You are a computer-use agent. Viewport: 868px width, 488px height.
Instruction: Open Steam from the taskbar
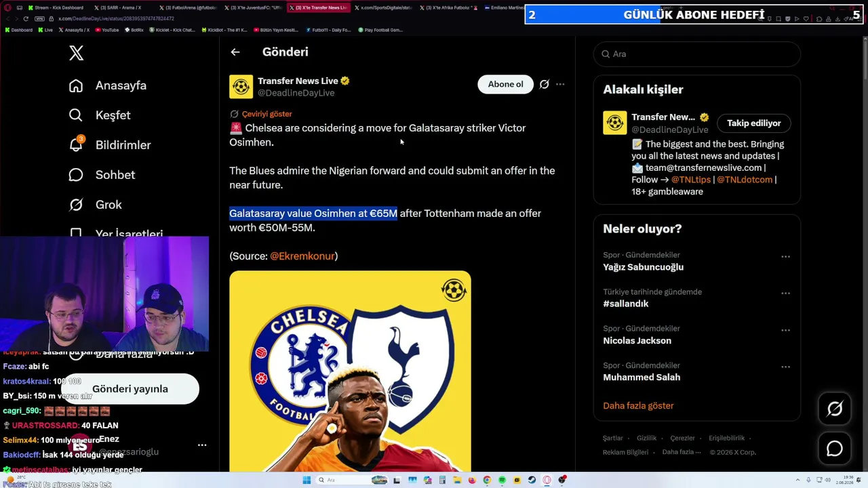click(532, 480)
